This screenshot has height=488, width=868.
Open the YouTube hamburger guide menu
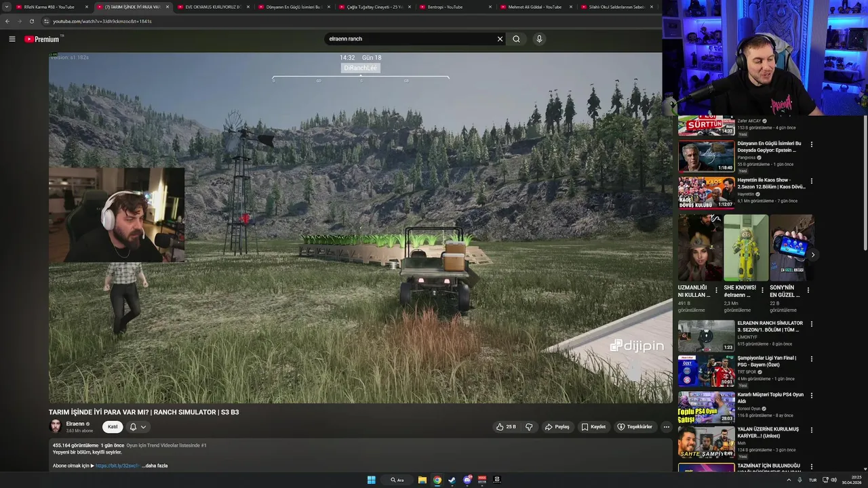pos(12,39)
